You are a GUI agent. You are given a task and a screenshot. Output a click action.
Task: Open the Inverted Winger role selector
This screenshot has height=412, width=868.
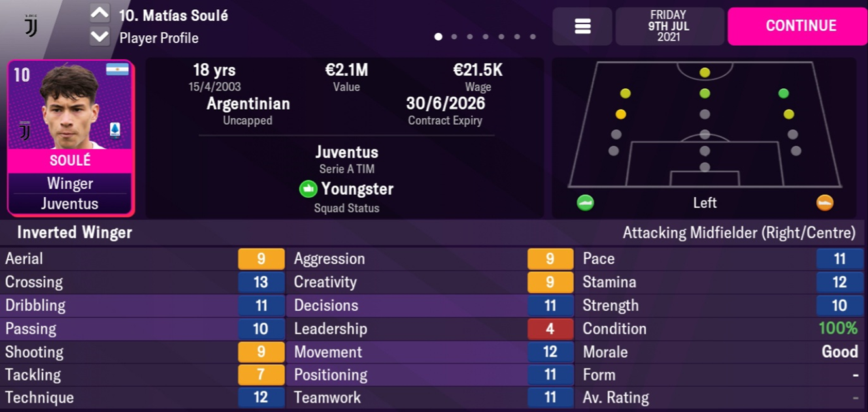[75, 232]
